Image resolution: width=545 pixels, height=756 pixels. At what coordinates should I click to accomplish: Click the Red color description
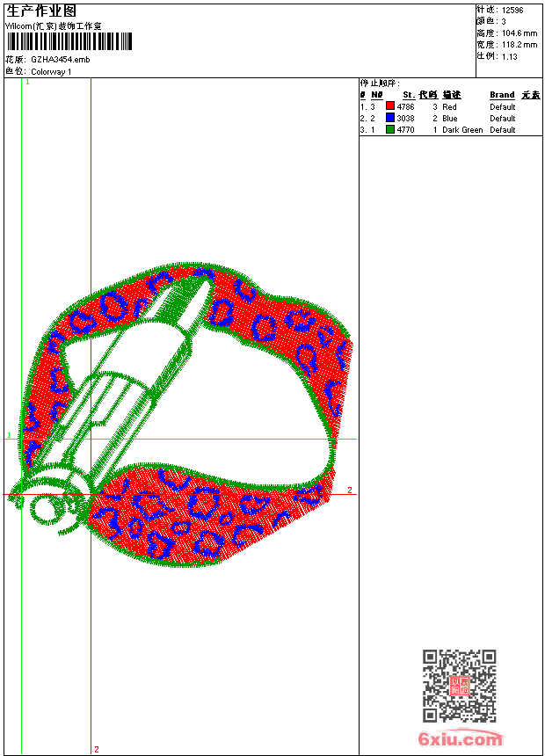click(x=449, y=106)
